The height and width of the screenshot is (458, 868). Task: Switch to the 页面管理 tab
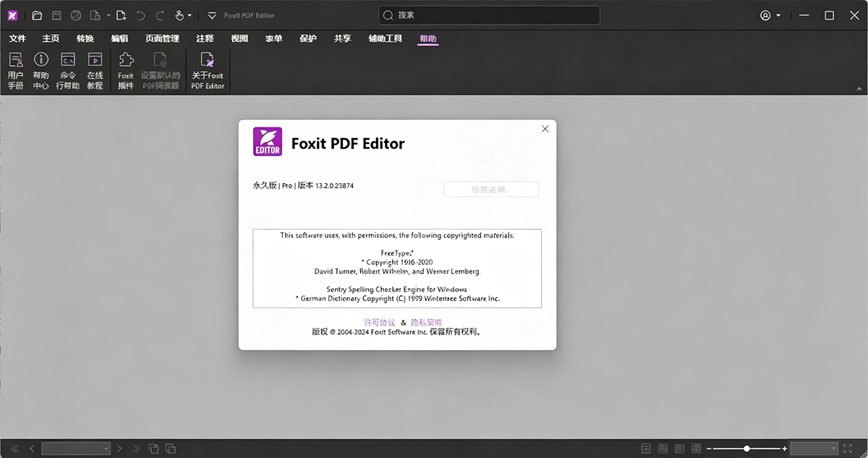162,38
